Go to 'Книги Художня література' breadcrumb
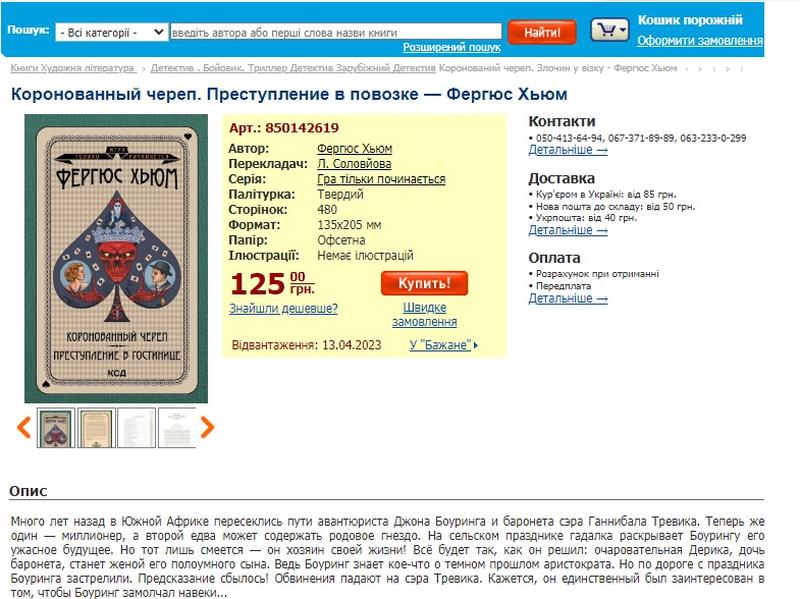 [73, 68]
